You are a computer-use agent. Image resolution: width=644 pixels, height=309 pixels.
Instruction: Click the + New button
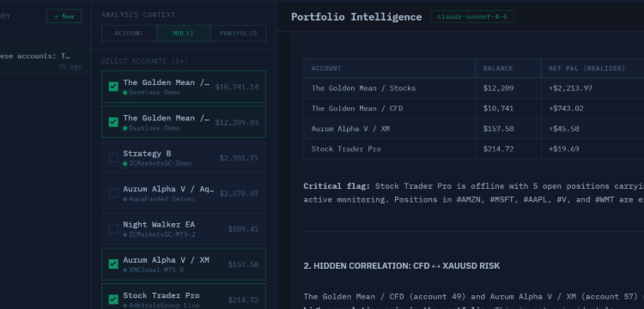coord(64,16)
